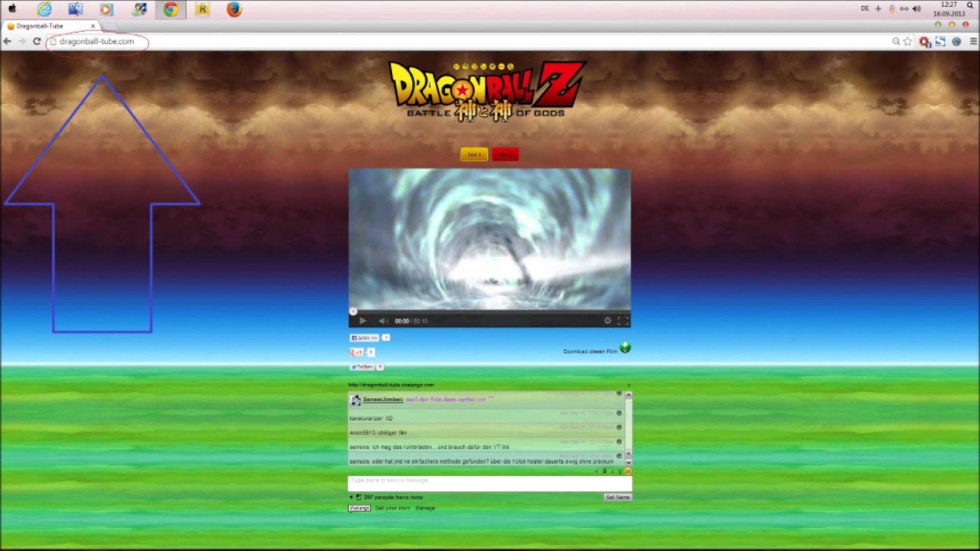Click the Twittern tweet button
Screen dimensions: 980x551
(x=362, y=367)
